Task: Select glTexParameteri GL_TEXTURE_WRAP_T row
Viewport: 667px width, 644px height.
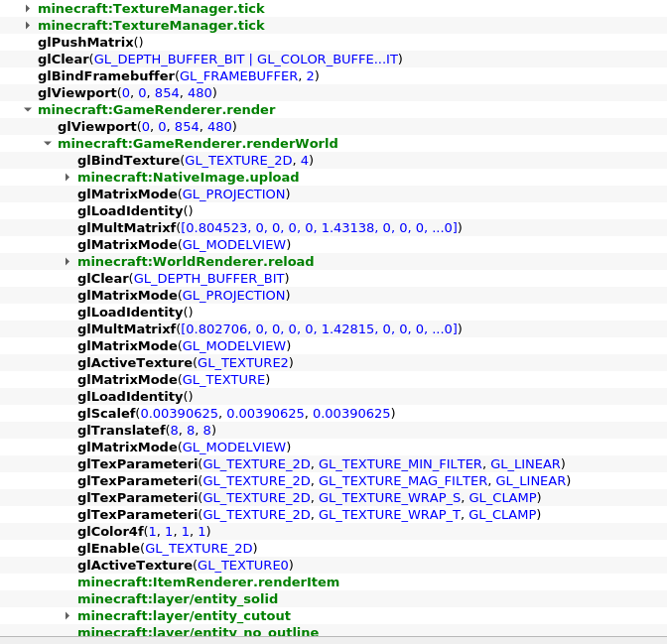Action: (333, 514)
